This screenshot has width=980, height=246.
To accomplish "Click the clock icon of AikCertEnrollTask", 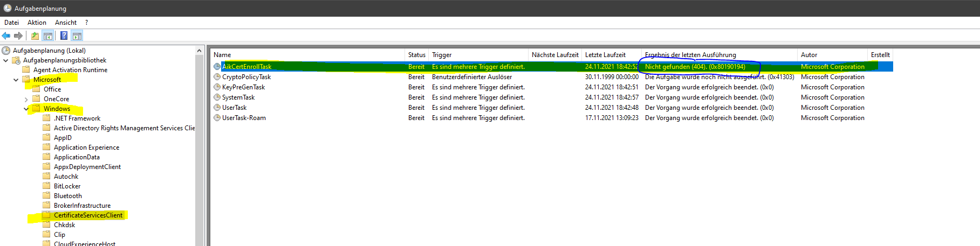I will 217,67.
